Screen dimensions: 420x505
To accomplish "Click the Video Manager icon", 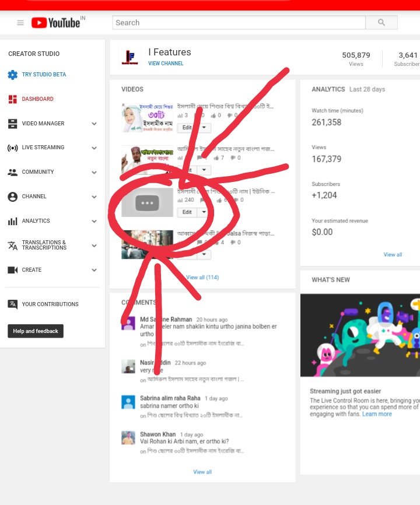I will coord(13,124).
